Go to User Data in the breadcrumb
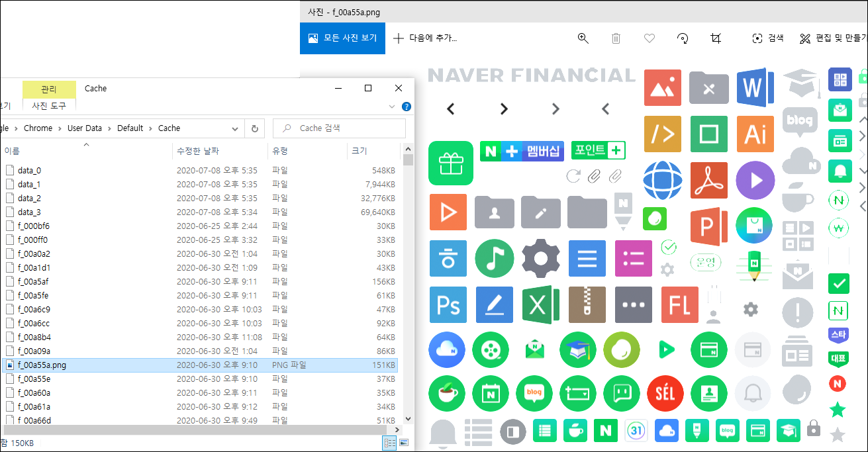The height and width of the screenshot is (452, 868). pyautogui.click(x=85, y=128)
